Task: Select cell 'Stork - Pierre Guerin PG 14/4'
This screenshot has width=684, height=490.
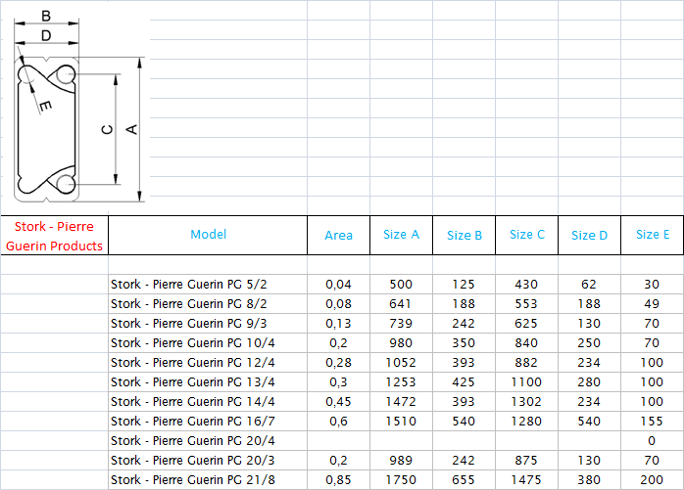Action: [x=208, y=401]
